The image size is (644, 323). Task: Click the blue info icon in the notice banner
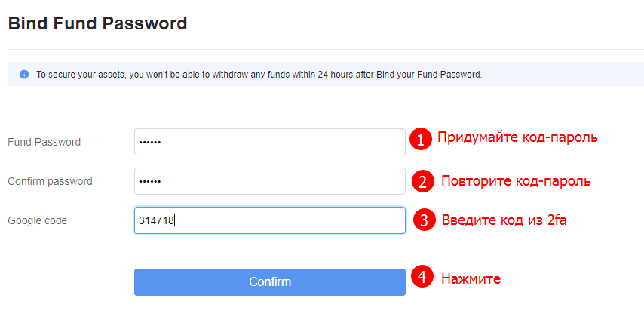[x=24, y=75]
